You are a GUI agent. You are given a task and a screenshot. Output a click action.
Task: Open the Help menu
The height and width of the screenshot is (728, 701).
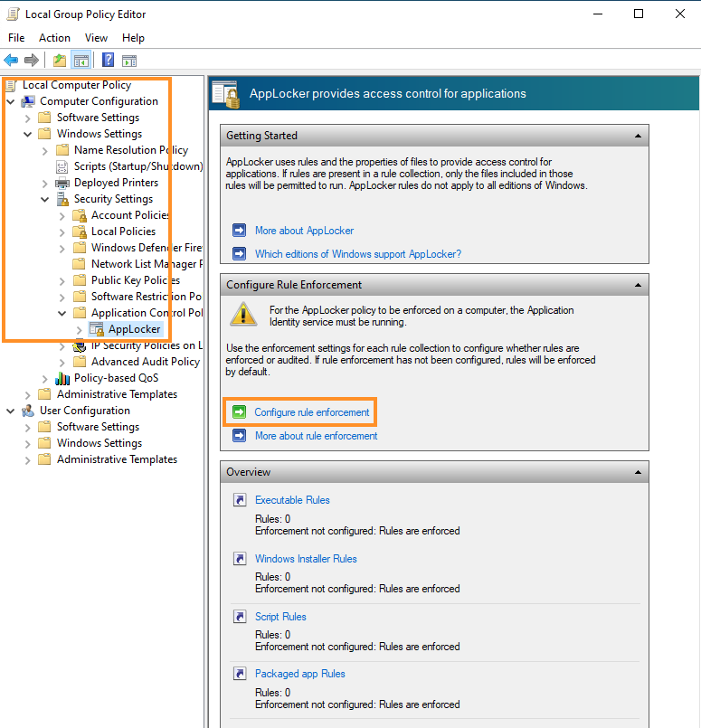(x=133, y=38)
